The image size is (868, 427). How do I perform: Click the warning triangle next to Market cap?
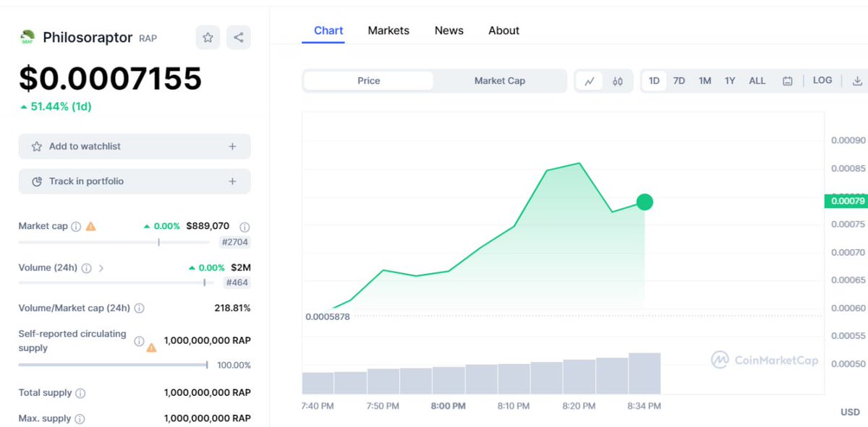(90, 226)
